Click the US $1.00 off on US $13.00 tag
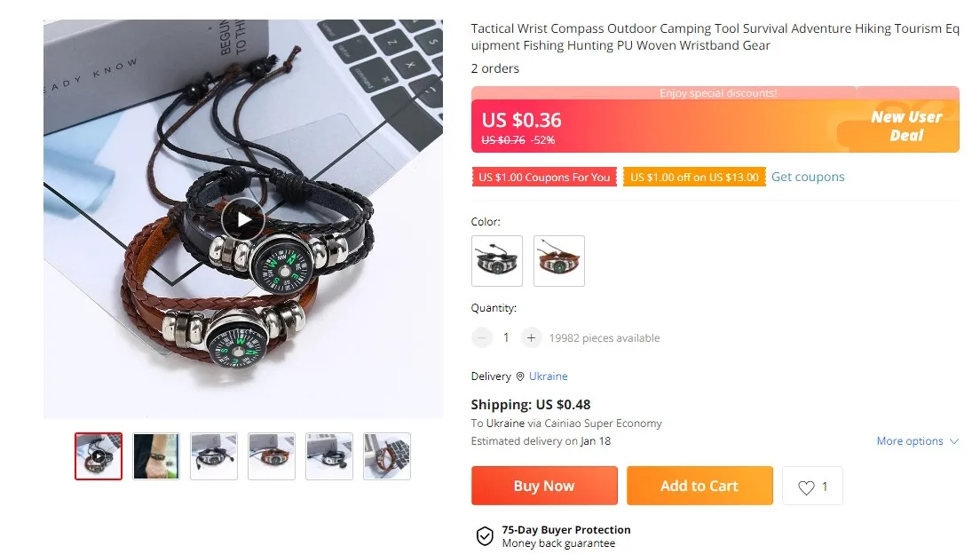This screenshot has height=554, width=980. (x=694, y=177)
